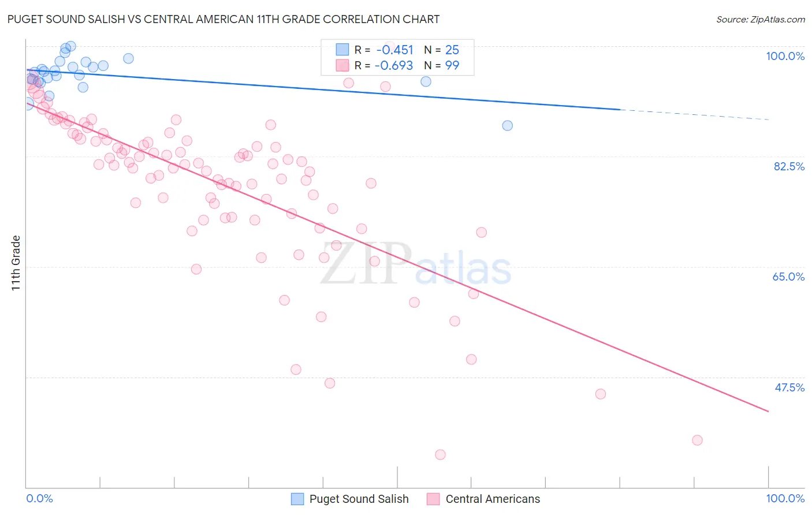Viewport: 812px width, 515px height.
Task: Toggle the Central Americans legend label
Action: (493, 499)
